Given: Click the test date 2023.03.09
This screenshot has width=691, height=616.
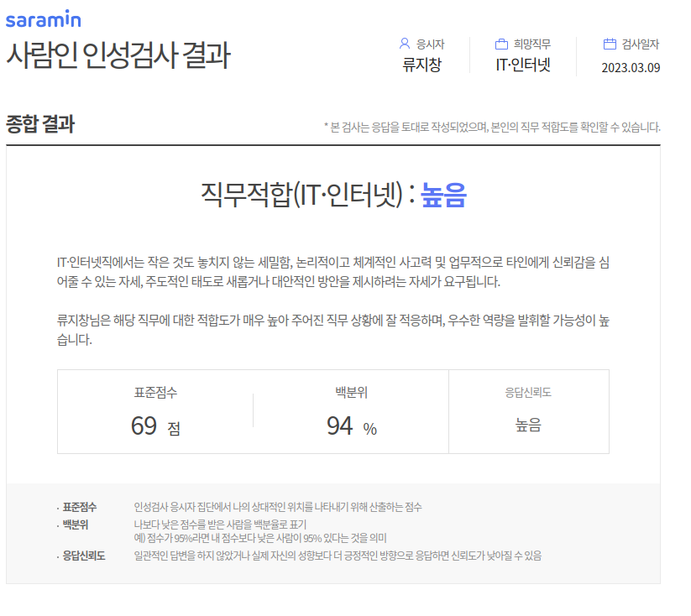Looking at the screenshot, I should (x=631, y=68).
